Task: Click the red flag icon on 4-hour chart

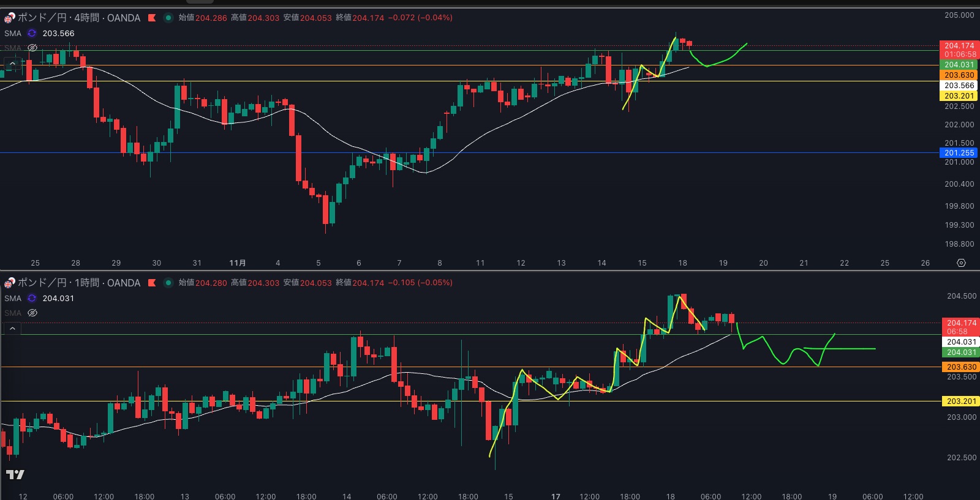Action: [152, 18]
